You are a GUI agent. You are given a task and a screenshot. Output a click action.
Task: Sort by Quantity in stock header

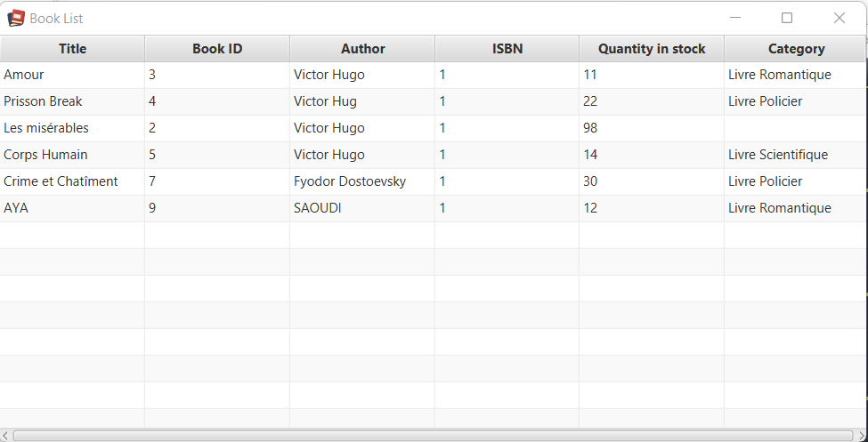(652, 49)
